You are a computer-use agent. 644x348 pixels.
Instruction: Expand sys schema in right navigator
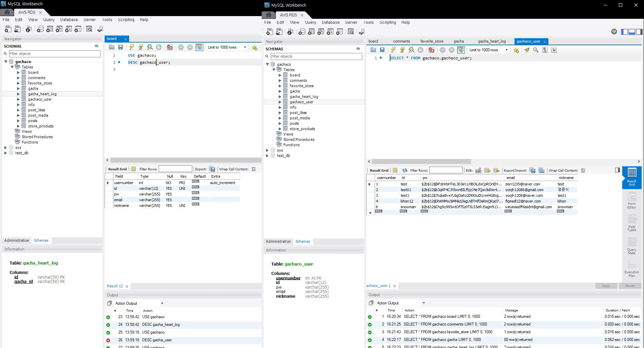[267, 150]
